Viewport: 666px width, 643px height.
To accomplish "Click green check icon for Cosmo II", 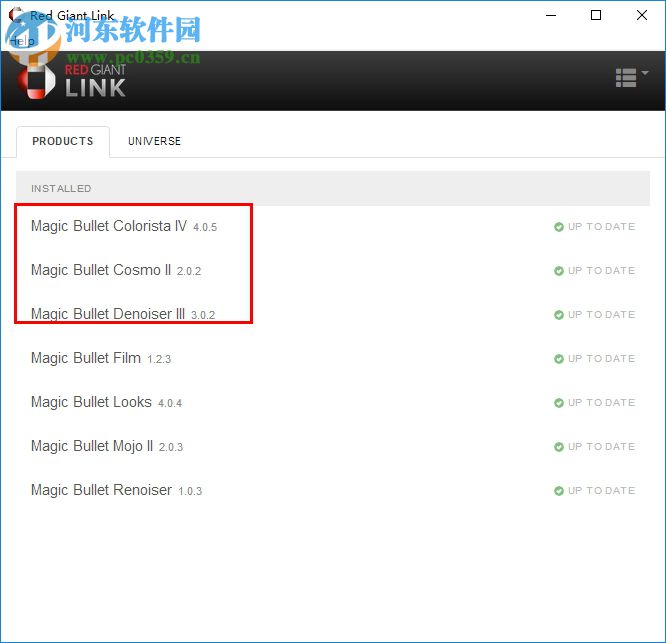I will click(559, 271).
